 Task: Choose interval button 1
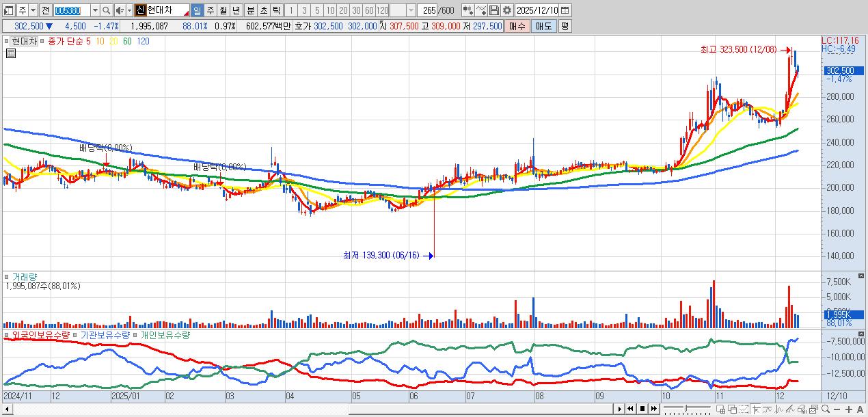point(290,10)
